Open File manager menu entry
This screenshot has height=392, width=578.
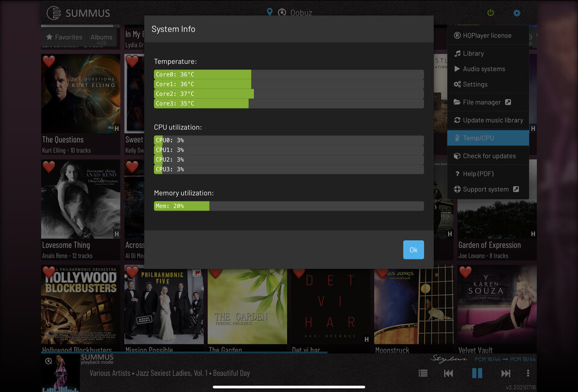488,102
